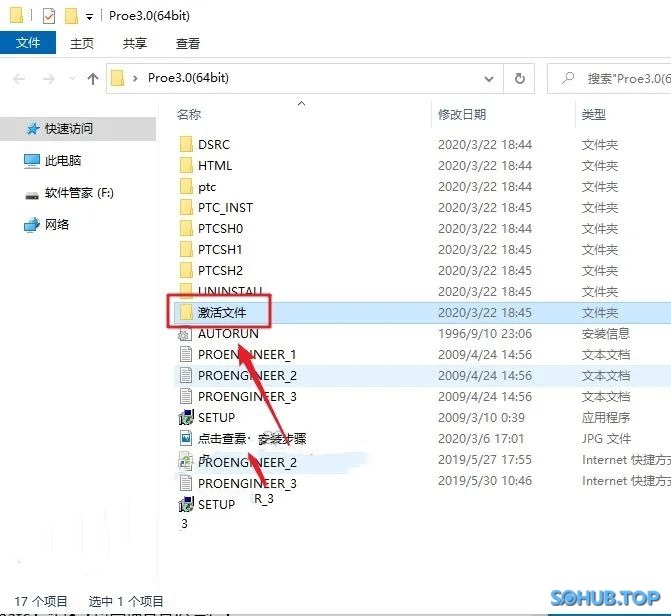Click the date 2020/3/22 18:44 of DSRC

485,145
